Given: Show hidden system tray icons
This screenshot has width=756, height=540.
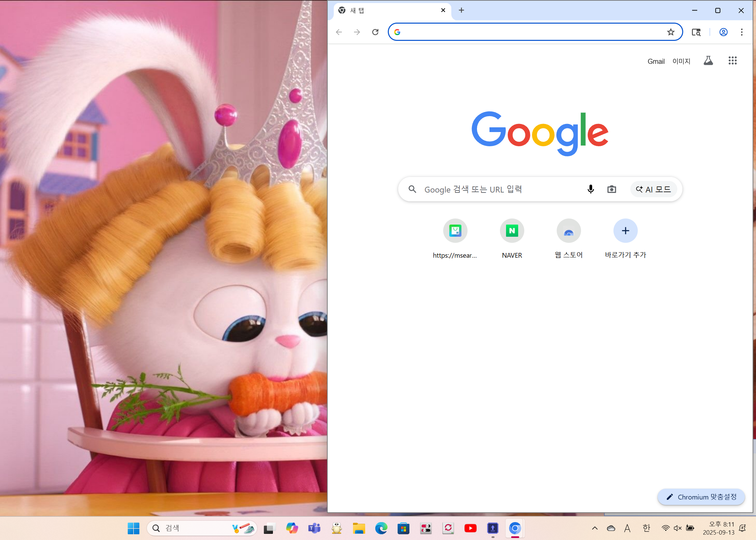Looking at the screenshot, I should point(595,528).
